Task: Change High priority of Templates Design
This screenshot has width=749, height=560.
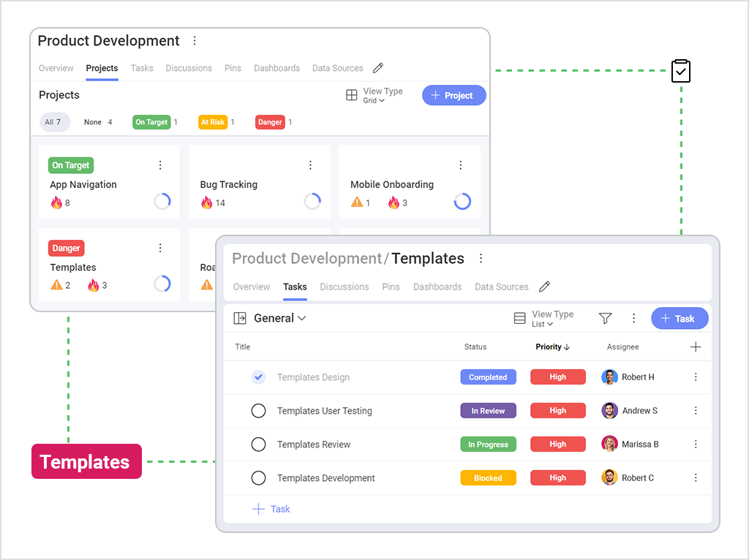Action: point(558,377)
